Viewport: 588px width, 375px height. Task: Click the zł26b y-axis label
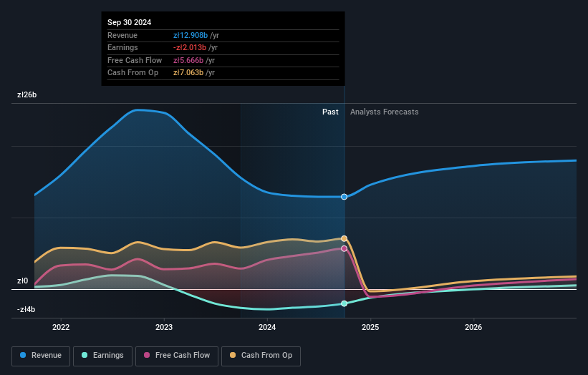point(27,94)
